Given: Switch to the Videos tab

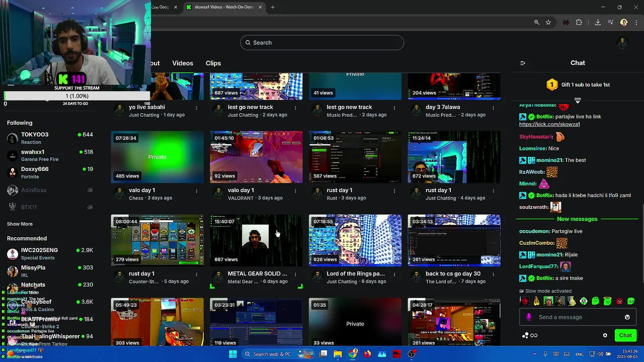Looking at the screenshot, I should (183, 63).
